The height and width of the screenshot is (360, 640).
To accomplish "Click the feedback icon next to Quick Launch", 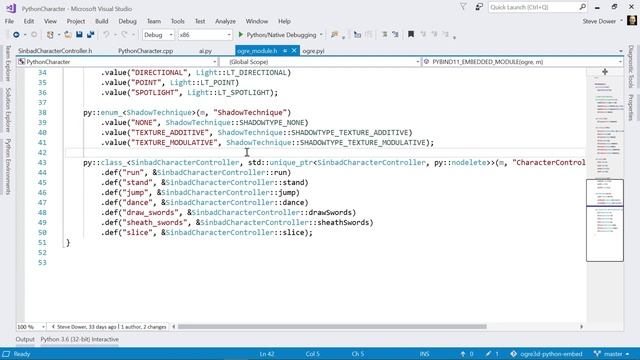I will [479, 7].
